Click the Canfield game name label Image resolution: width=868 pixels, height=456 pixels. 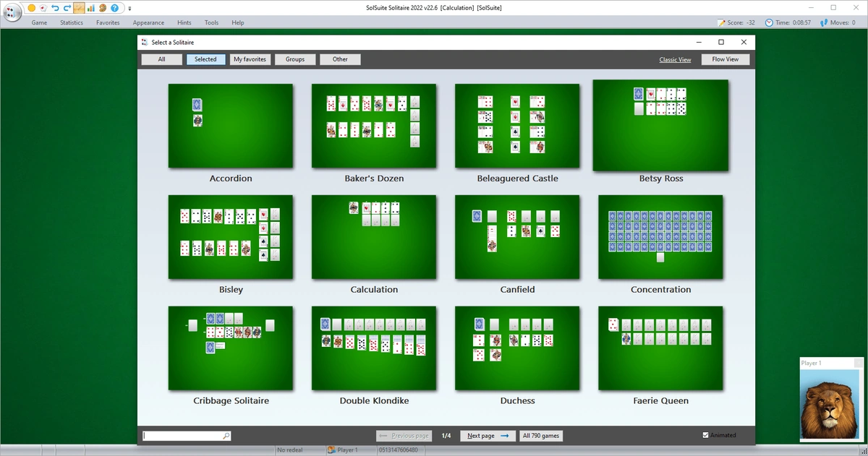point(518,290)
